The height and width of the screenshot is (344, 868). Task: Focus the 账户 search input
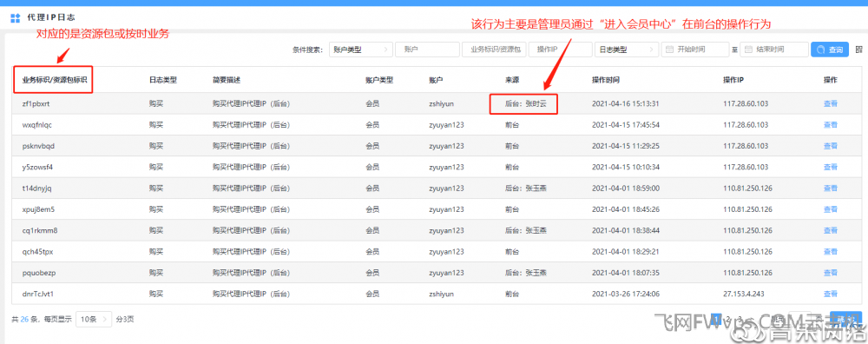[x=427, y=50]
